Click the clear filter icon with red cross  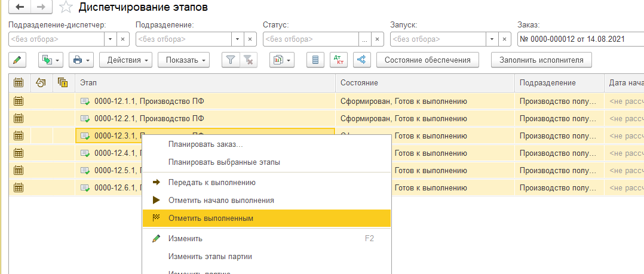coord(248,60)
